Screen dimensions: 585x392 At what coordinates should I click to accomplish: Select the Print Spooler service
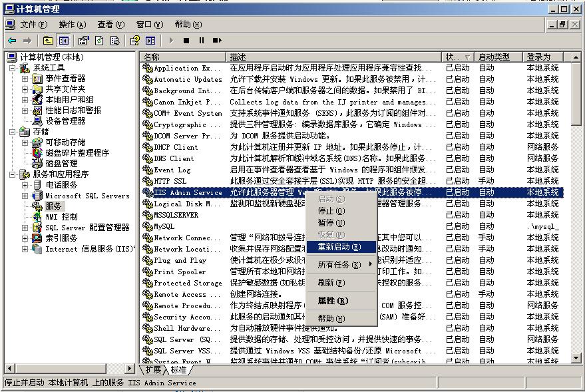coord(351,272)
